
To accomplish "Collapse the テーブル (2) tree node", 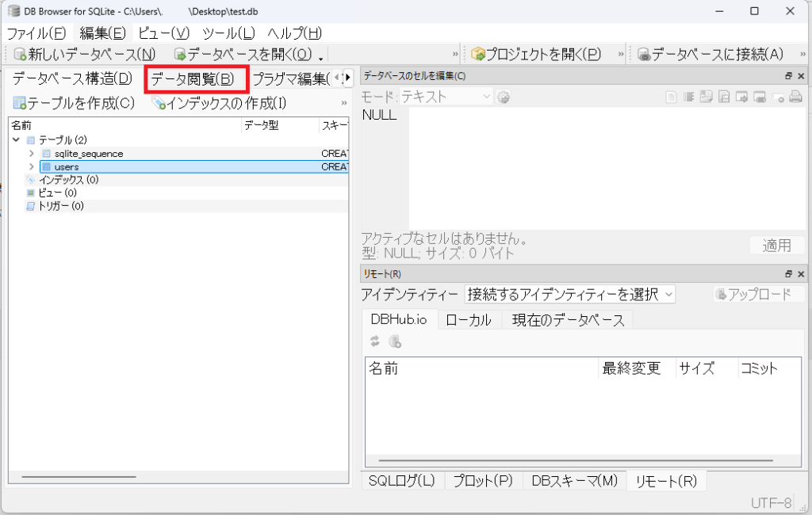I will [16, 139].
